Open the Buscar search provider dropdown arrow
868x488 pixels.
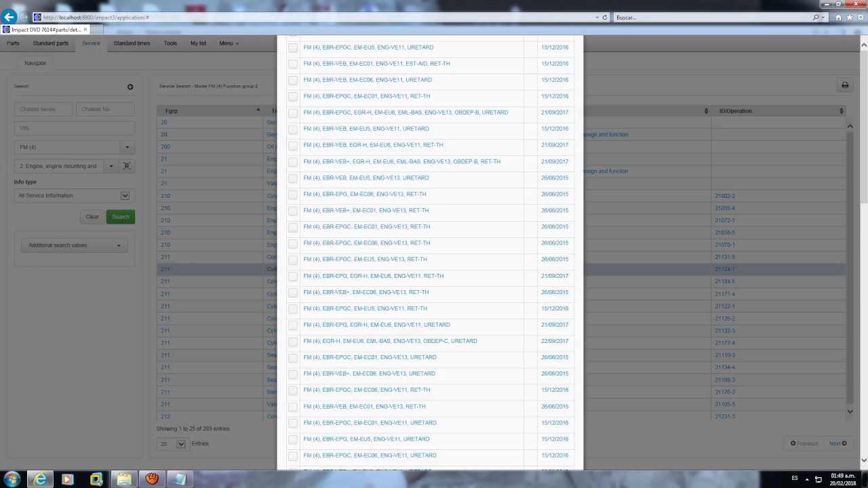point(825,18)
